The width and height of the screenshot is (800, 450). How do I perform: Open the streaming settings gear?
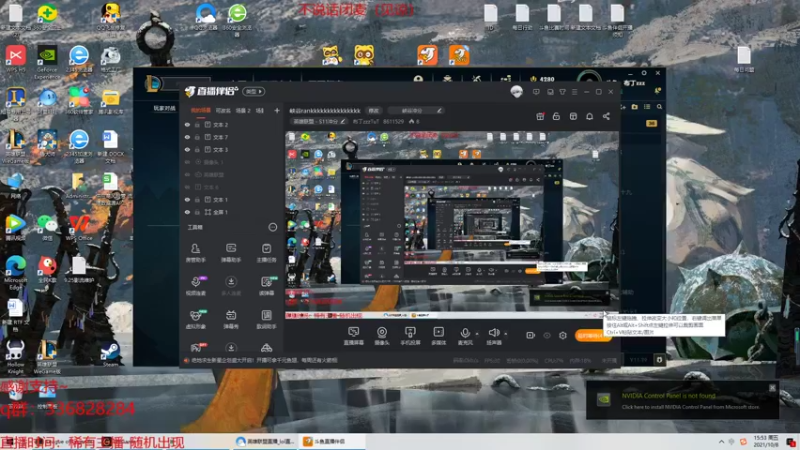(563, 335)
